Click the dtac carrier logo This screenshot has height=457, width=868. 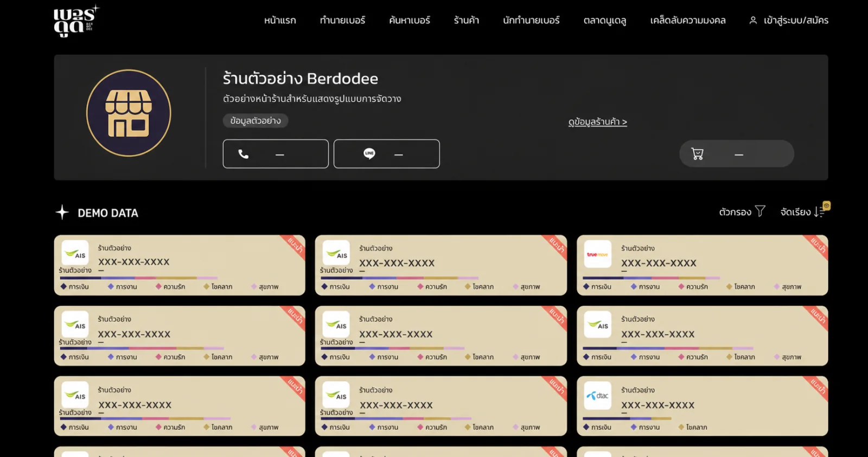click(597, 395)
